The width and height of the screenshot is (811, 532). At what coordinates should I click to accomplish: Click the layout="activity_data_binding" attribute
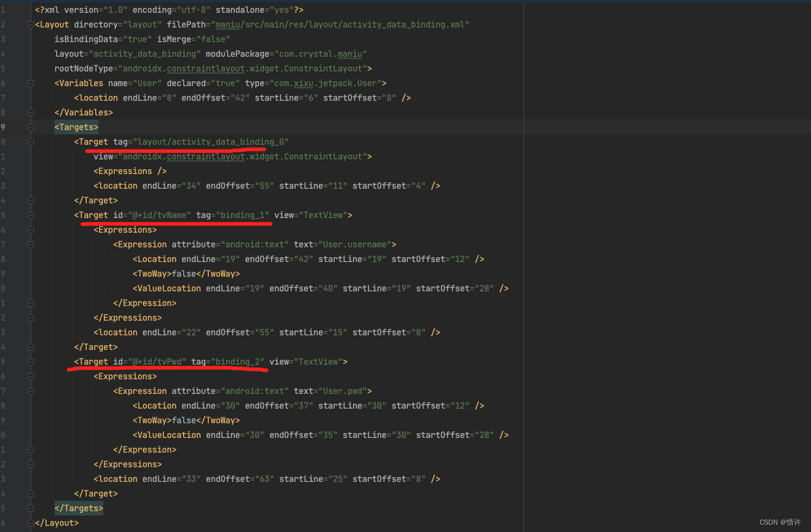(x=128, y=54)
